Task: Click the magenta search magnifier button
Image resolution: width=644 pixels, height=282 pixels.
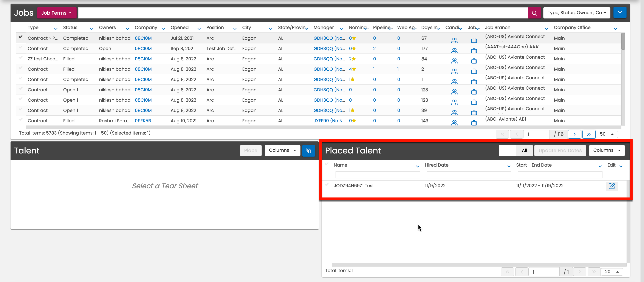Action: point(534,13)
